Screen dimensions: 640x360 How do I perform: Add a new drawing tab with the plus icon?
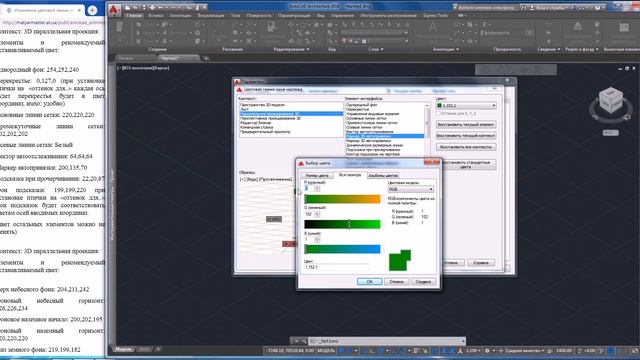pyautogui.click(x=206, y=58)
